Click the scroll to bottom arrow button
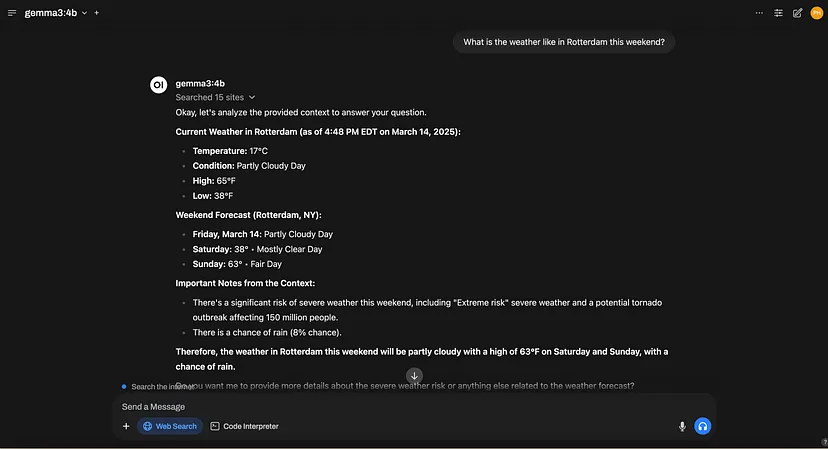The width and height of the screenshot is (828, 449). tap(415, 376)
